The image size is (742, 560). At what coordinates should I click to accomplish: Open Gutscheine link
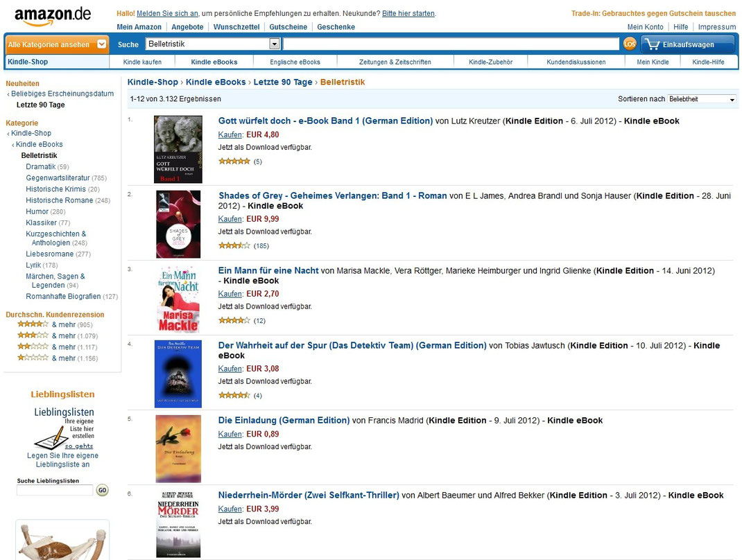pyautogui.click(x=288, y=27)
